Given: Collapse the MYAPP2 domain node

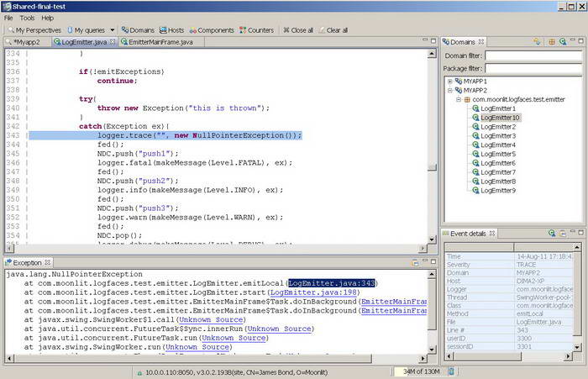Looking at the screenshot, I should [450, 90].
